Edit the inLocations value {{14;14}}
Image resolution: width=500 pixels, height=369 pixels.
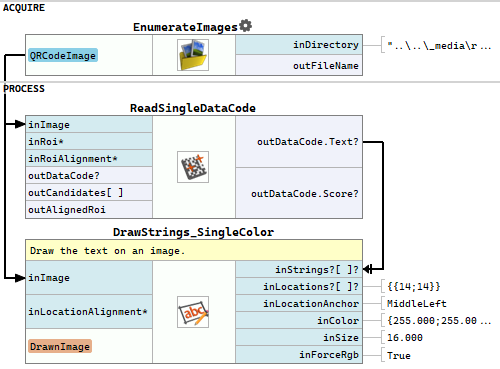414,286
